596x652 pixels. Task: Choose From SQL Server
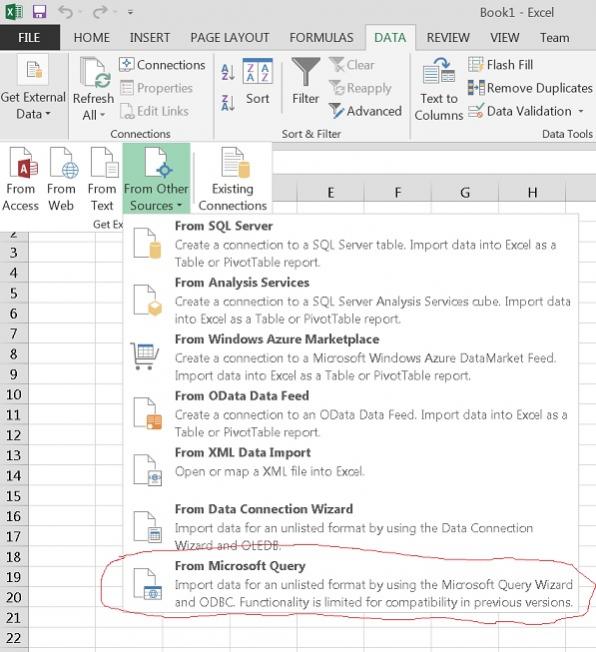351,244
